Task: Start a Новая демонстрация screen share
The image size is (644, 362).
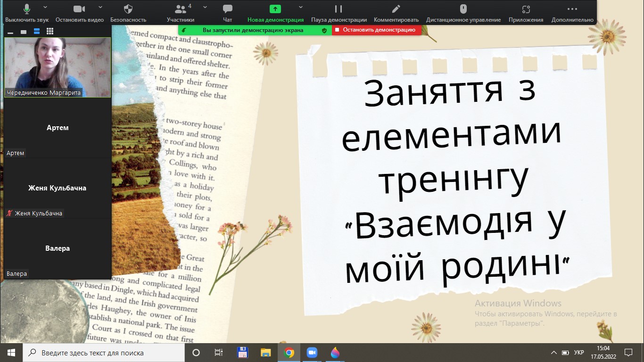Action: (x=275, y=13)
